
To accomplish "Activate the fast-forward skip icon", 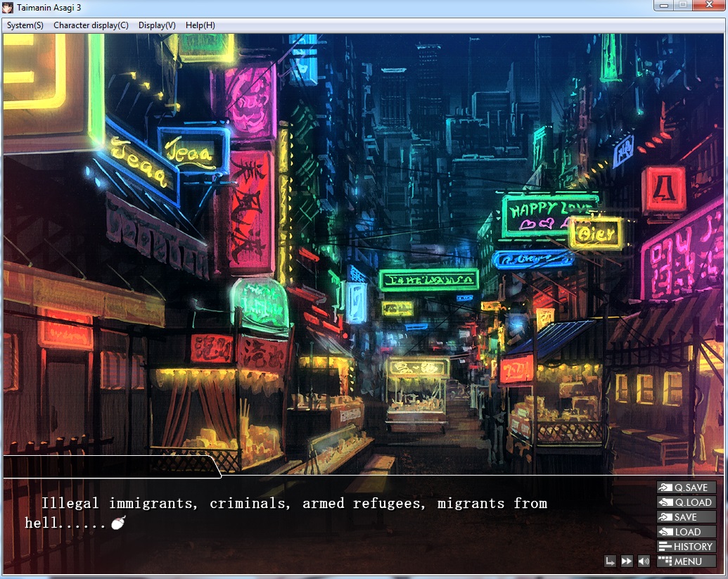I will pos(627,561).
